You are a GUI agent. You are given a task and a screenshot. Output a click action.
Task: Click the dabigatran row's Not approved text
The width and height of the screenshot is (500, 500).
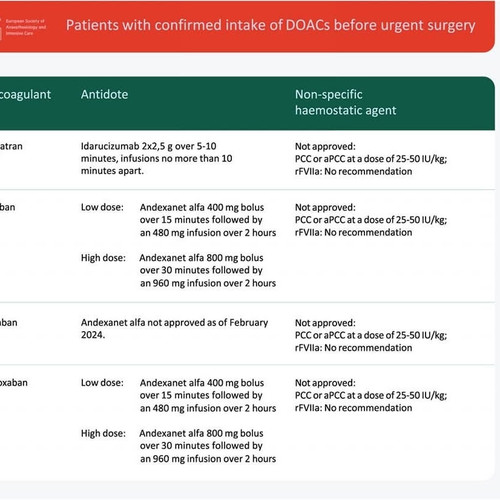coord(325,146)
